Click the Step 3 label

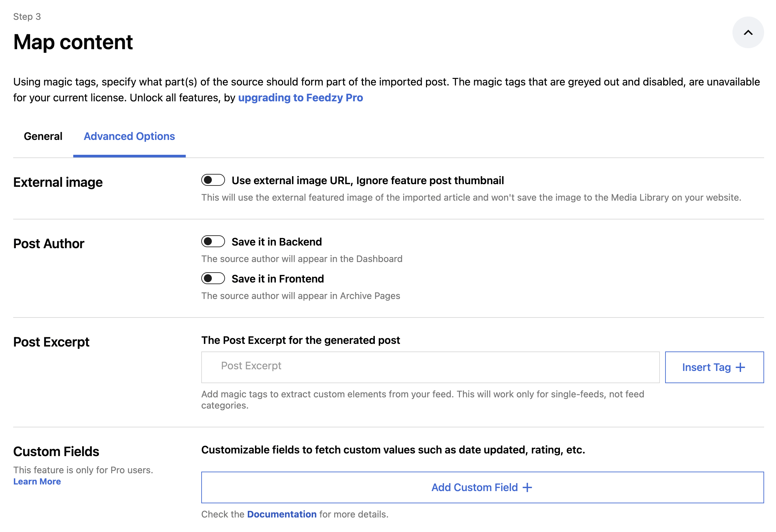pos(27,17)
